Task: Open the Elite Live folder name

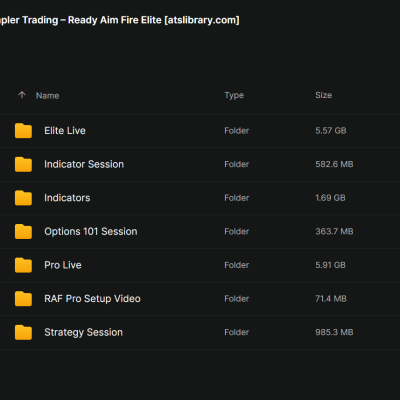Action: coord(65,131)
